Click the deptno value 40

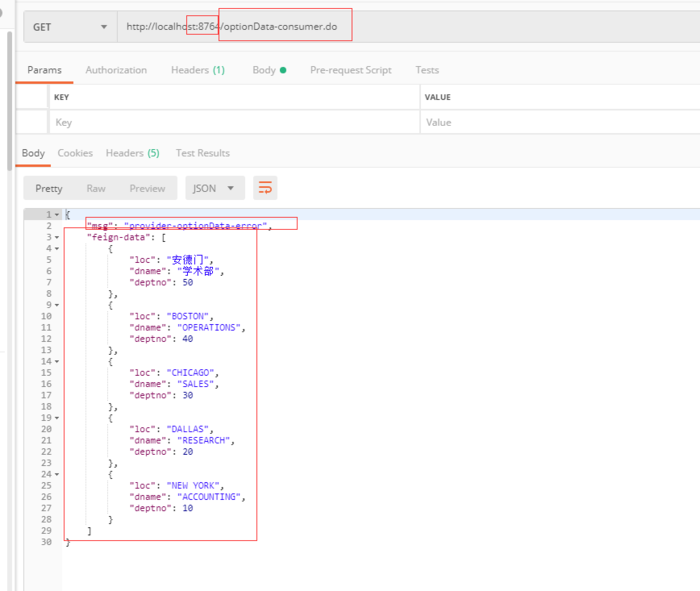(x=188, y=339)
